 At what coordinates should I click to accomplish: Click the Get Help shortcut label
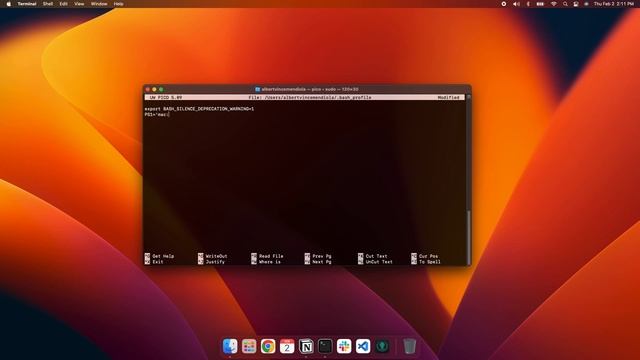[163, 256]
